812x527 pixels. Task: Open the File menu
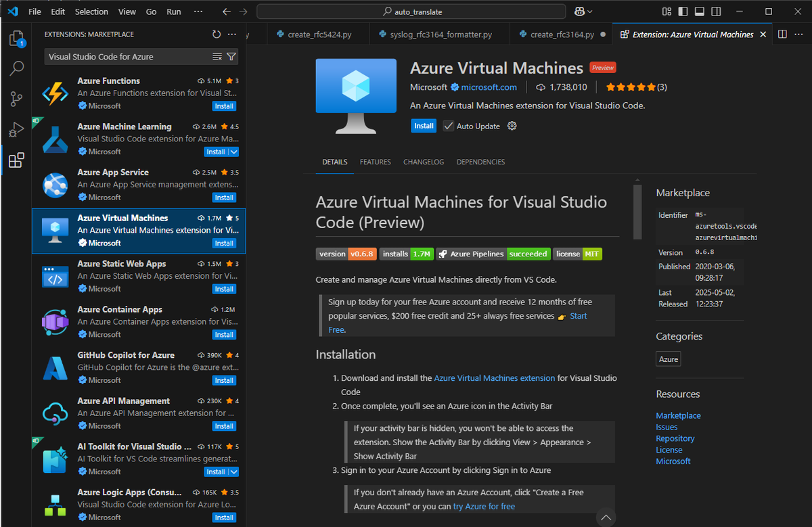pyautogui.click(x=35, y=12)
